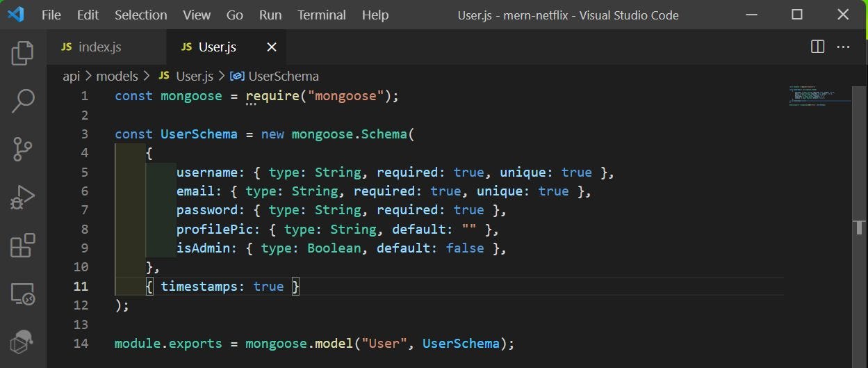Click the VS Code logo icon
868x368 pixels.
coord(15,15)
